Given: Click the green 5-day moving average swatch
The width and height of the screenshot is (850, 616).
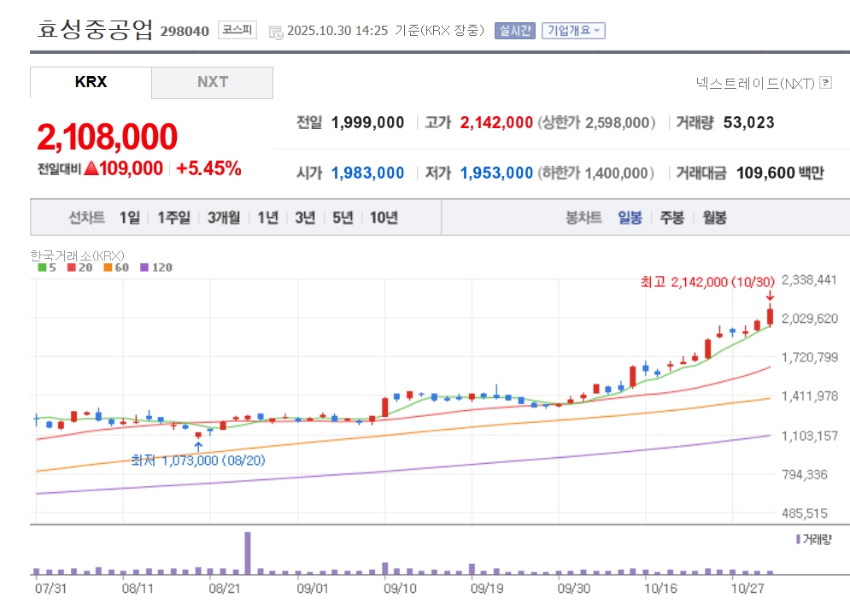Looking at the screenshot, I should [x=42, y=267].
